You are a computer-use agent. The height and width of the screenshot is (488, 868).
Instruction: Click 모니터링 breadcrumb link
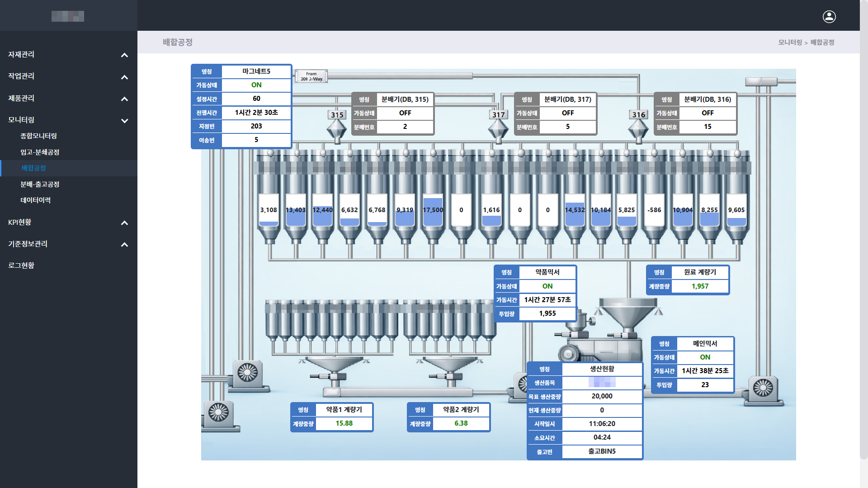(x=789, y=43)
